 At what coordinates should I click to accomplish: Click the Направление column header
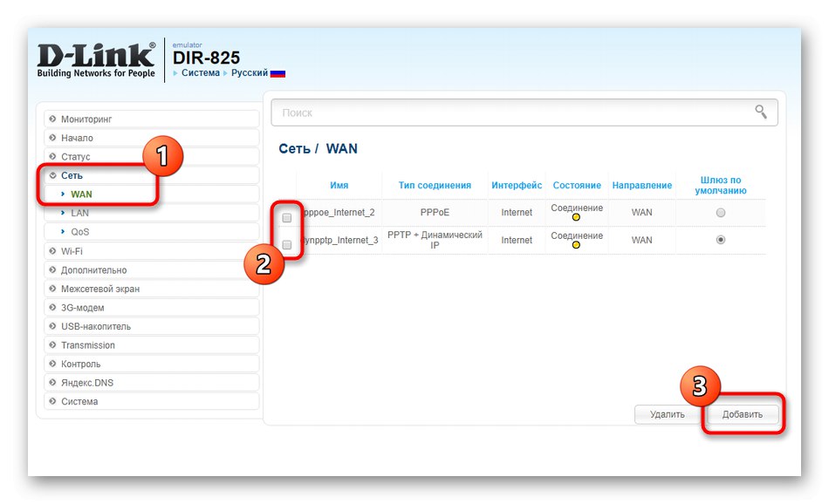642,185
